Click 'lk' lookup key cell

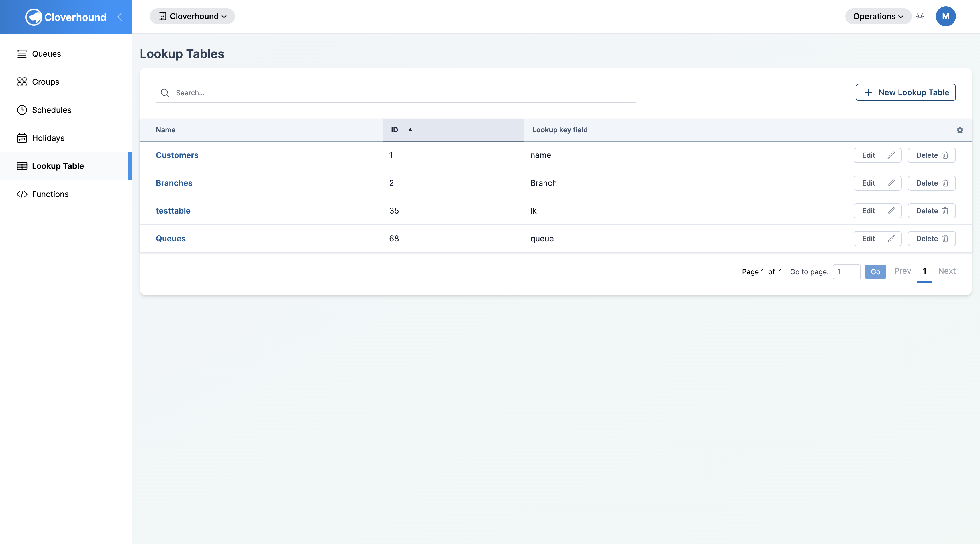(533, 211)
